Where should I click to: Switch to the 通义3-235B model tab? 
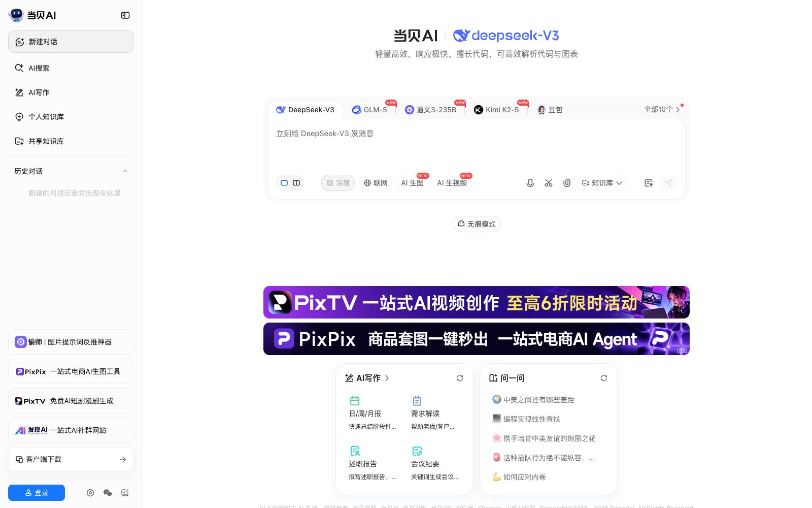[431, 110]
